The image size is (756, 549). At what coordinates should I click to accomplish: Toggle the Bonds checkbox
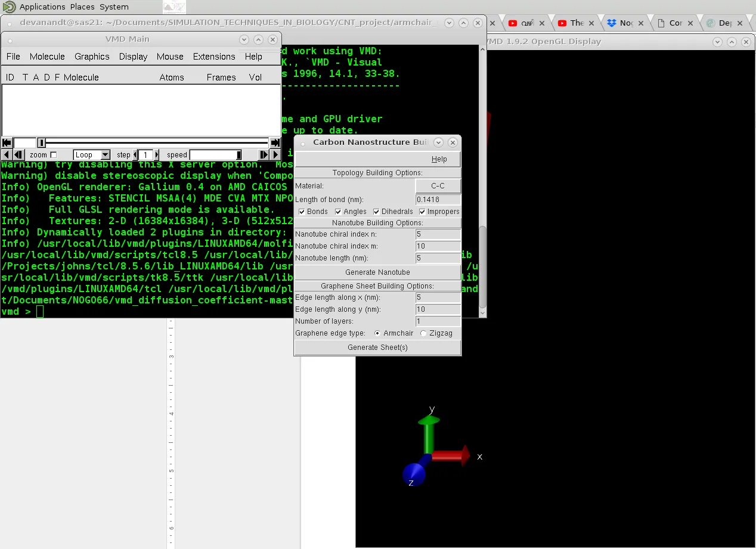coord(302,212)
